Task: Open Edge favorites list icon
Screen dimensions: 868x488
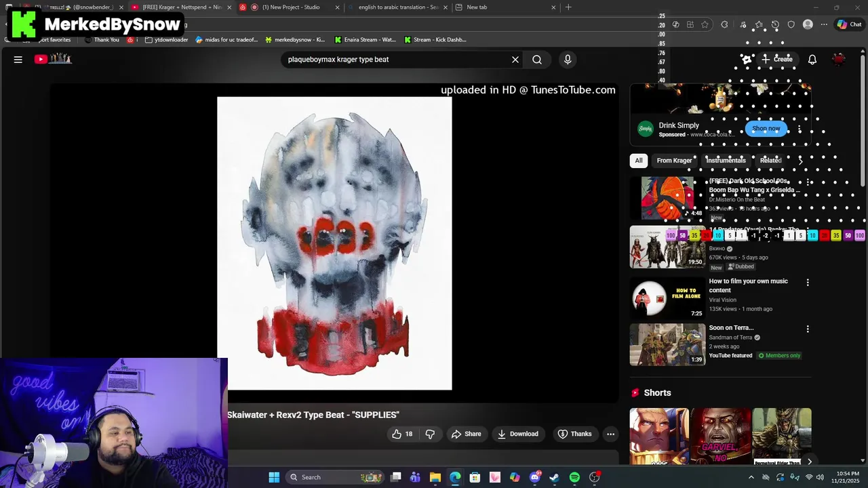Action: tap(758, 24)
